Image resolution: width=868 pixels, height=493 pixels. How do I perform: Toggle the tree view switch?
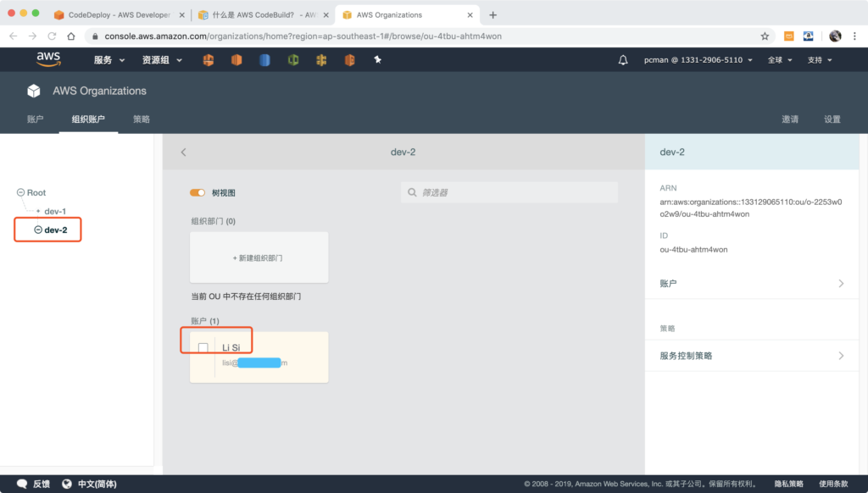197,192
